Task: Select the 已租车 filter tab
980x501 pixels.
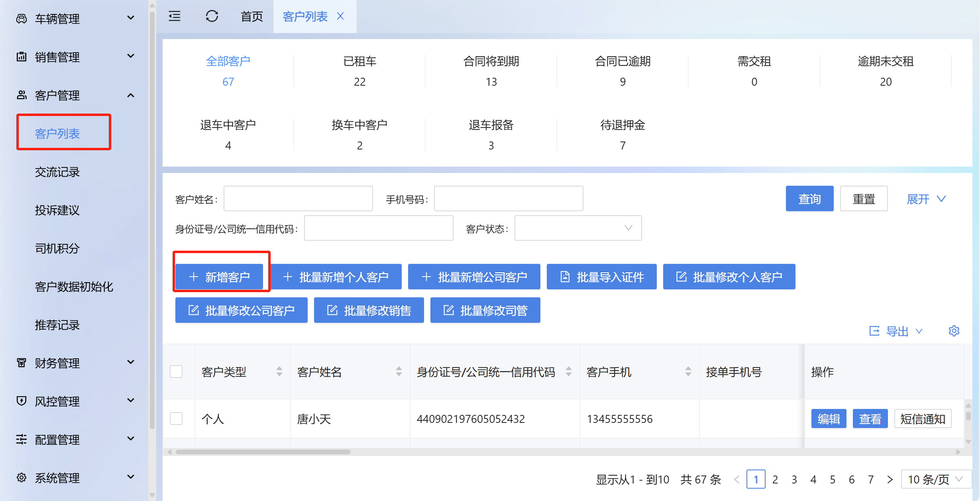Action: tap(359, 71)
